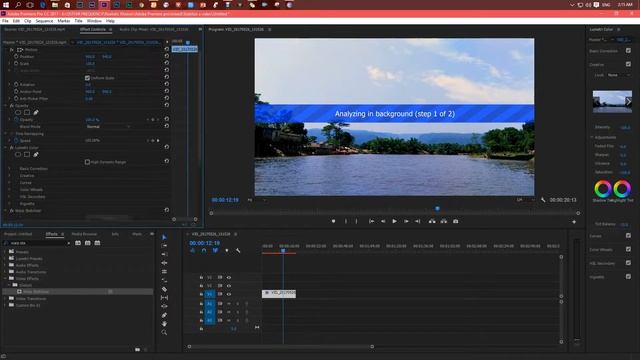Click Add Marker in Program Monitor controls

pyautogui.click(x=333, y=221)
